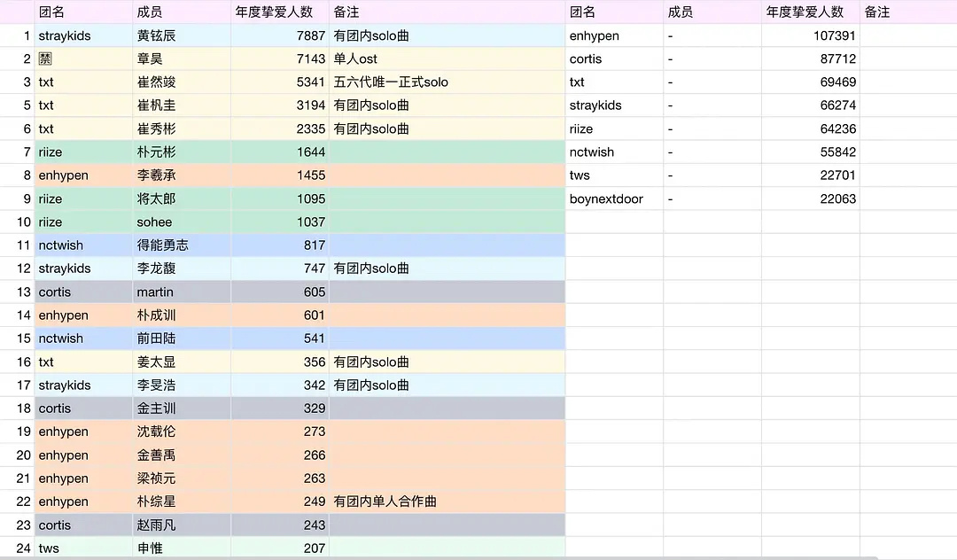The image size is (957, 560).
Task: Select the enhypen total 107391 cell
Action: (833, 35)
